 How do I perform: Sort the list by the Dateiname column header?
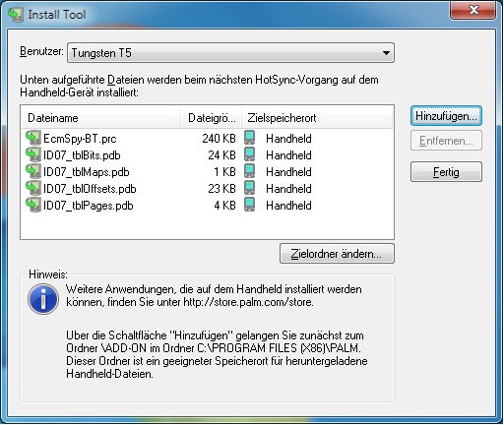coord(100,118)
